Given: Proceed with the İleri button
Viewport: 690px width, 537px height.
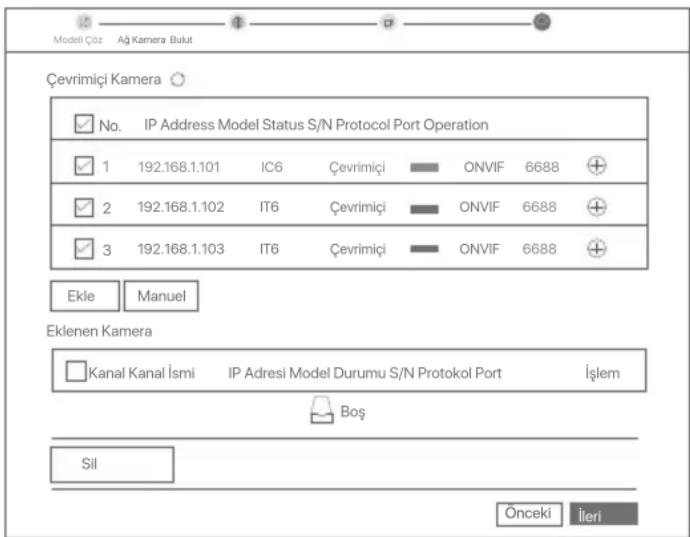Looking at the screenshot, I should tap(603, 514).
